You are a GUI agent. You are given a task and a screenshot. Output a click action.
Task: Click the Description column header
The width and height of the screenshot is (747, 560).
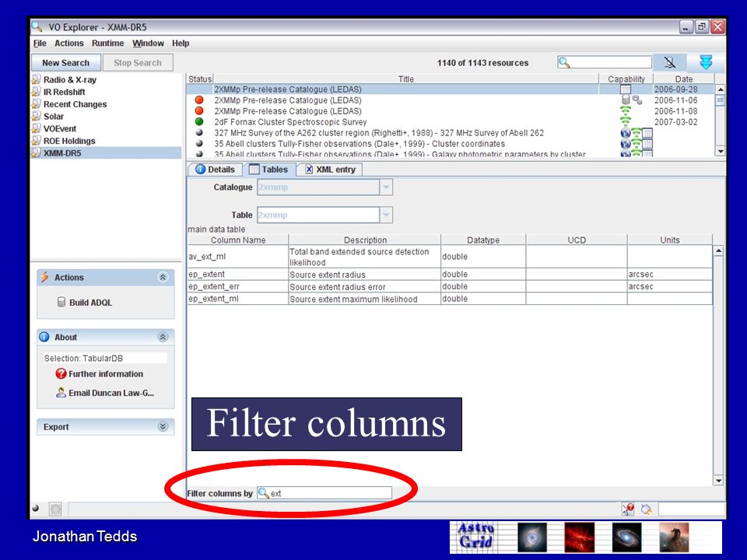tap(365, 240)
